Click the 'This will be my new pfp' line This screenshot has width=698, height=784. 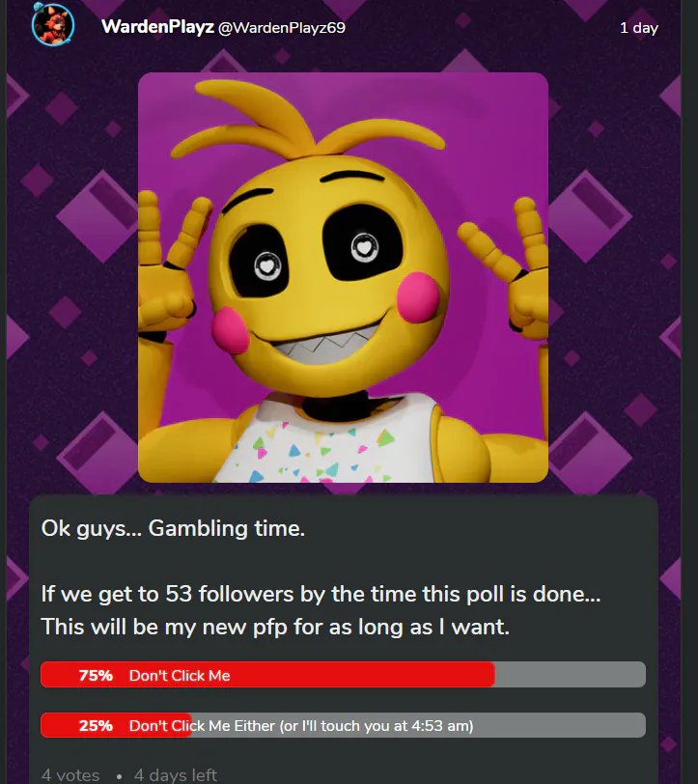click(x=275, y=627)
